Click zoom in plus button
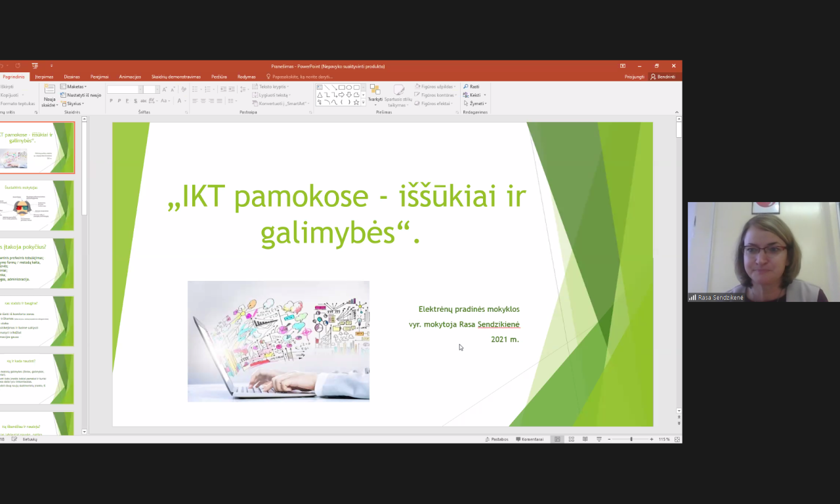This screenshot has height=504, width=840. pyautogui.click(x=652, y=439)
